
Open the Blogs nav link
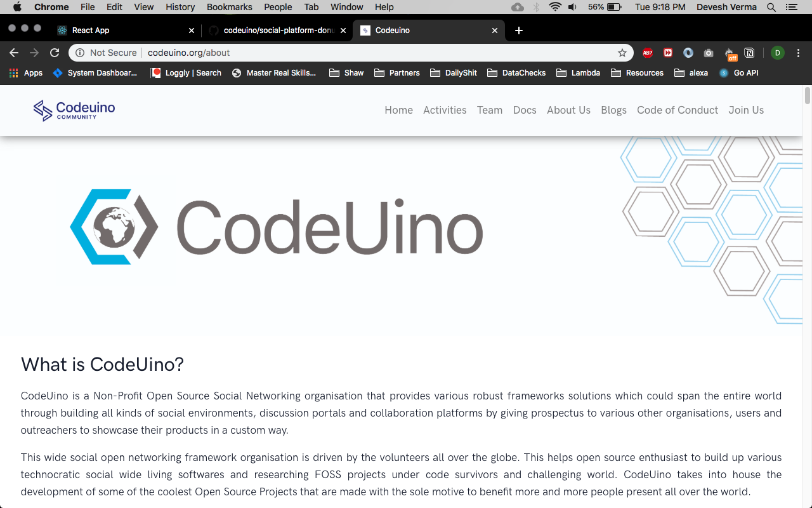pyautogui.click(x=613, y=110)
